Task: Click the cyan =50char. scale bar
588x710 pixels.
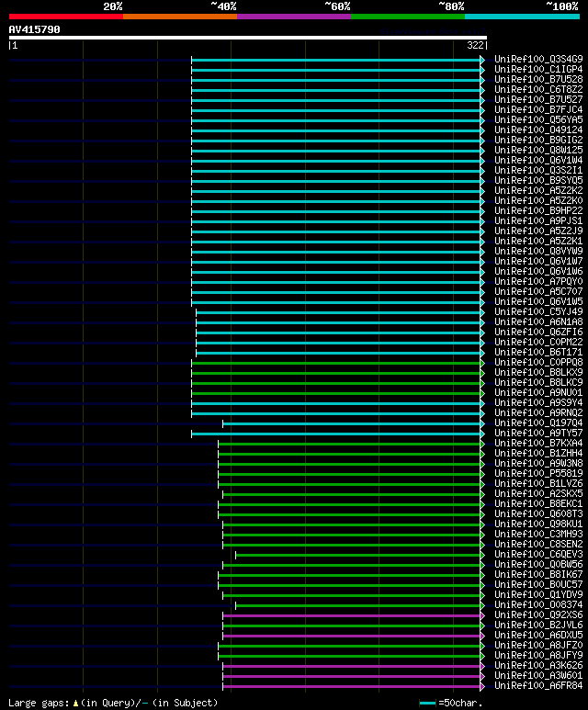Action: 427,704
